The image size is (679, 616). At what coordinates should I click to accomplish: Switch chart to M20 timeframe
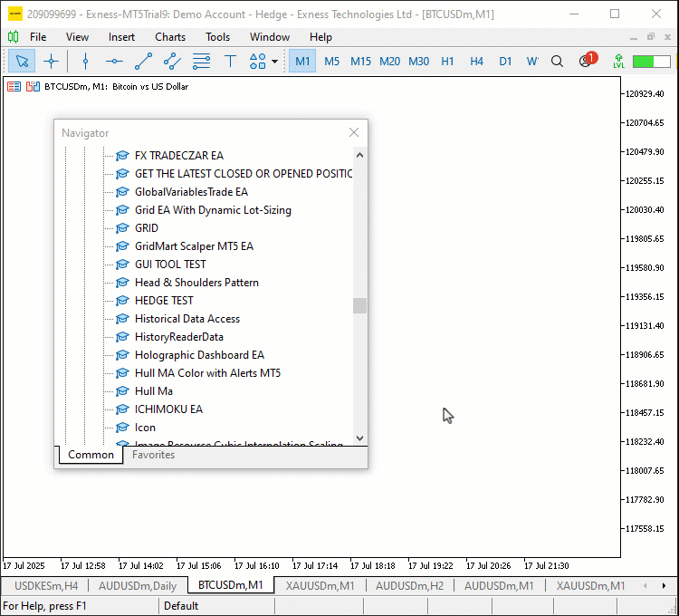(x=389, y=61)
